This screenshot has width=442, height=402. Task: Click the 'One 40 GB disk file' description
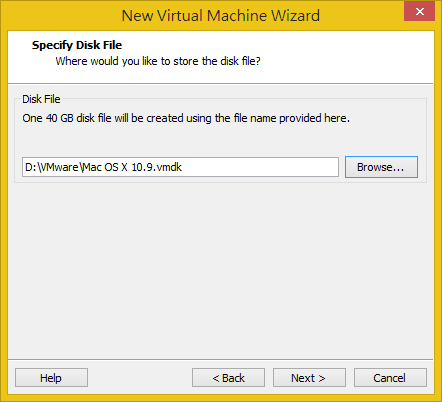click(186, 118)
